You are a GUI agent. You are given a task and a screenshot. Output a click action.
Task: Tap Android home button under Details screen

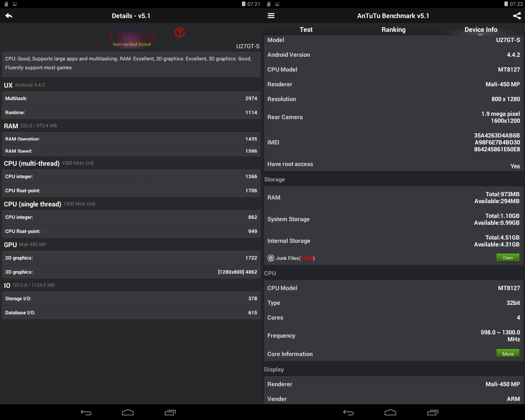pyautogui.click(x=128, y=412)
